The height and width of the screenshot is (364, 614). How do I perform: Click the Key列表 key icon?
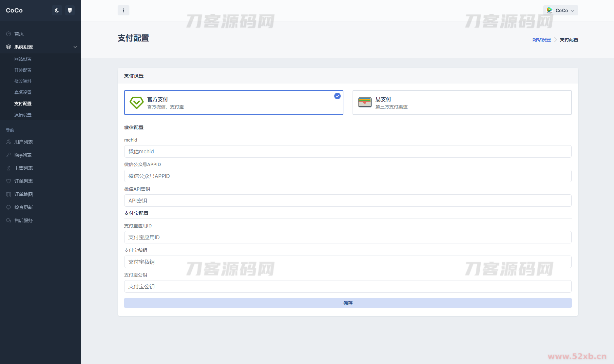tap(9, 155)
